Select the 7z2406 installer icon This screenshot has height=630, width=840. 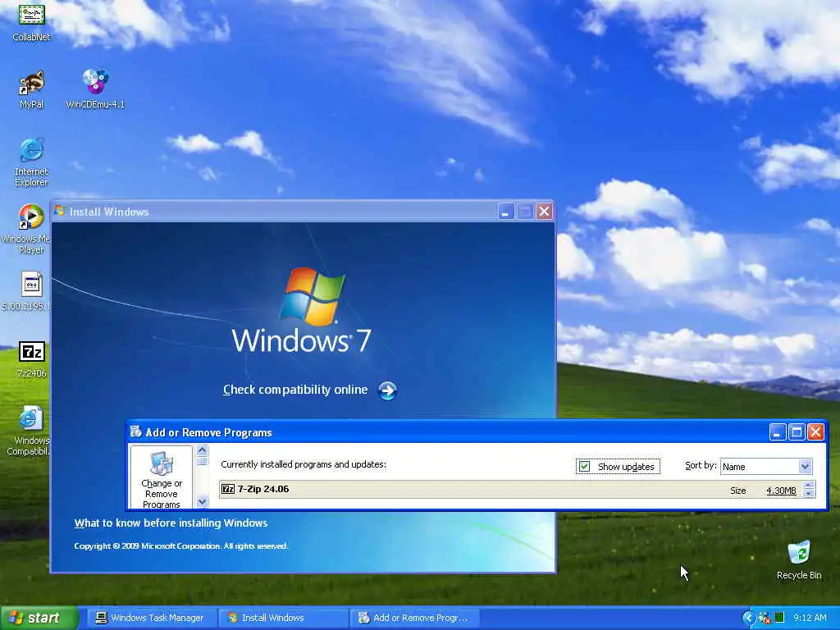click(32, 351)
